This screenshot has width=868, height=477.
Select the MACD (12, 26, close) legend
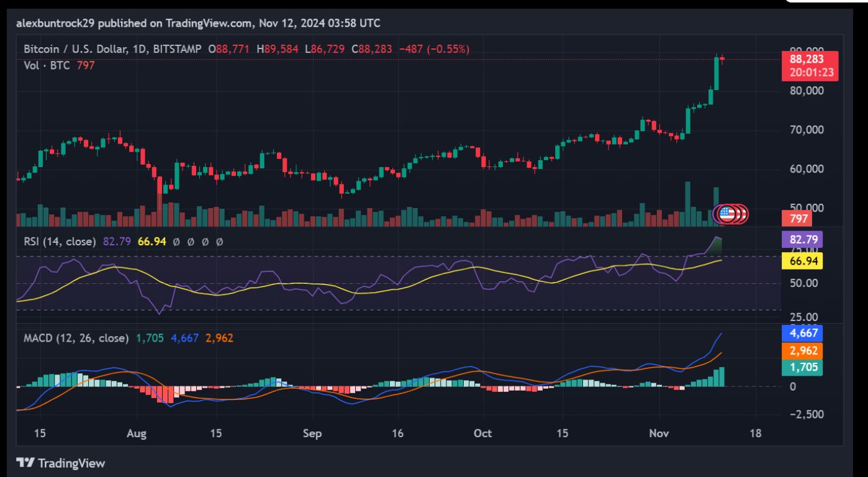[76, 338]
